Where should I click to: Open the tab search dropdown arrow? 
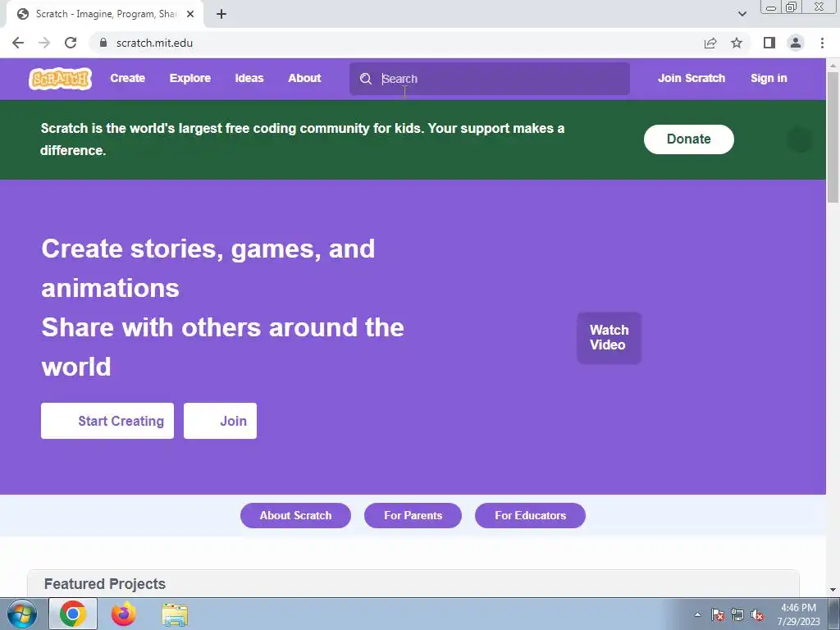(742, 15)
